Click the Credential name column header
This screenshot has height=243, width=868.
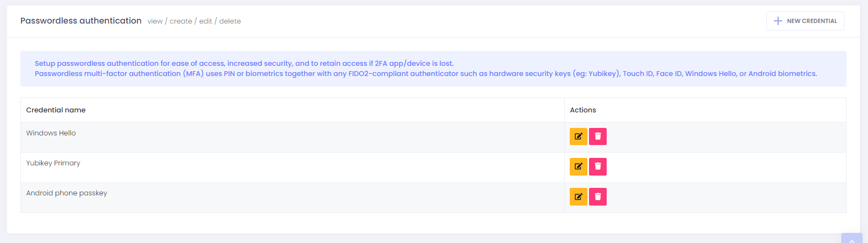56,110
